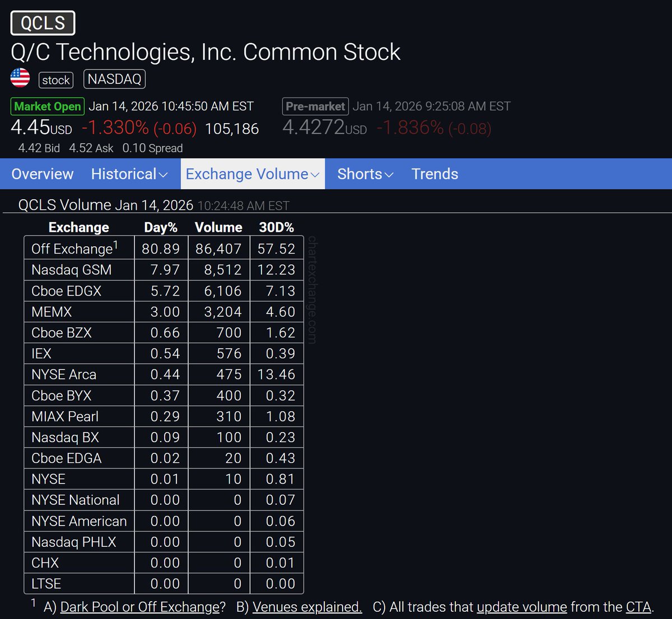
Task: Switch to the Trends tab
Action: point(435,174)
